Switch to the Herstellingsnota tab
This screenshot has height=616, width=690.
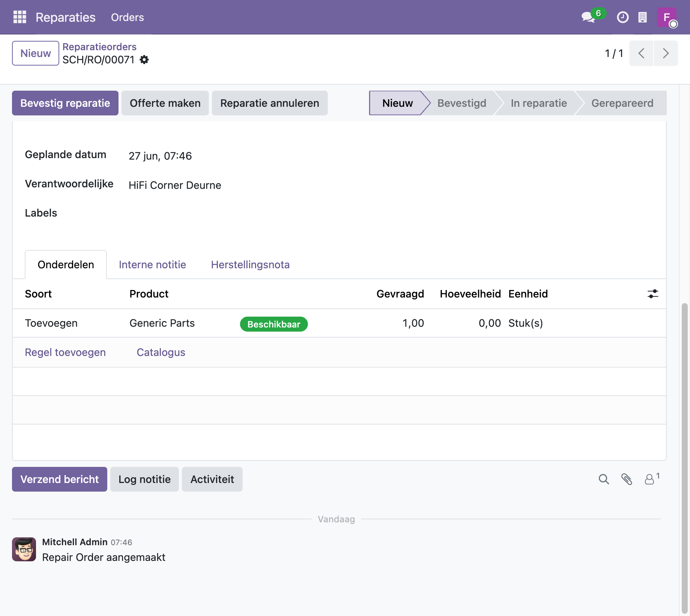250,265
